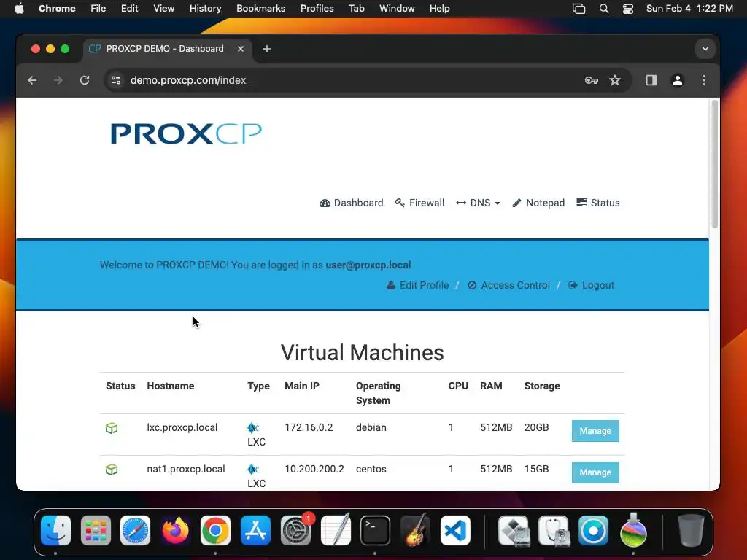
Task: Open Chrome from the Dock
Action: point(215,531)
